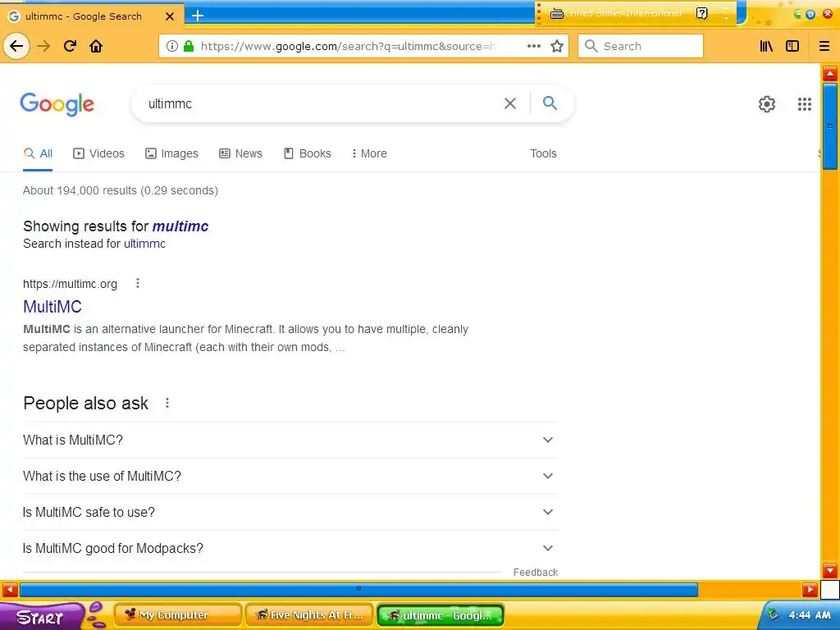Open Google Settings gear icon
Viewport: 840px width, 630px height.
[767, 104]
